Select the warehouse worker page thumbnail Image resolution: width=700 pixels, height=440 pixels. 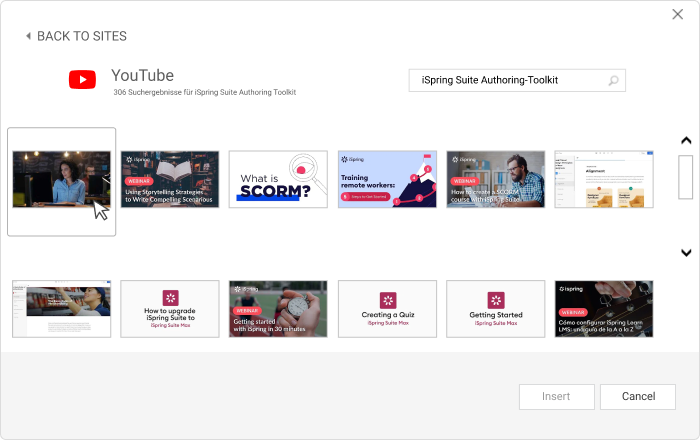(62, 309)
